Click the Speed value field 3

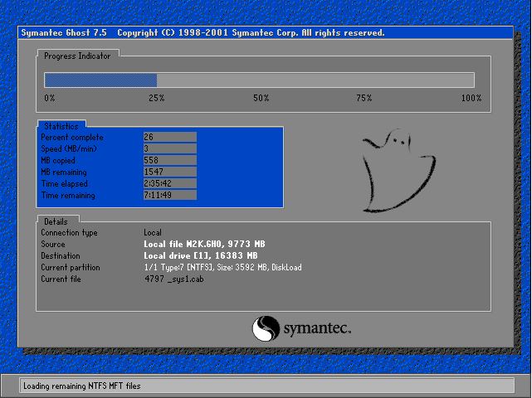pyautogui.click(x=170, y=148)
